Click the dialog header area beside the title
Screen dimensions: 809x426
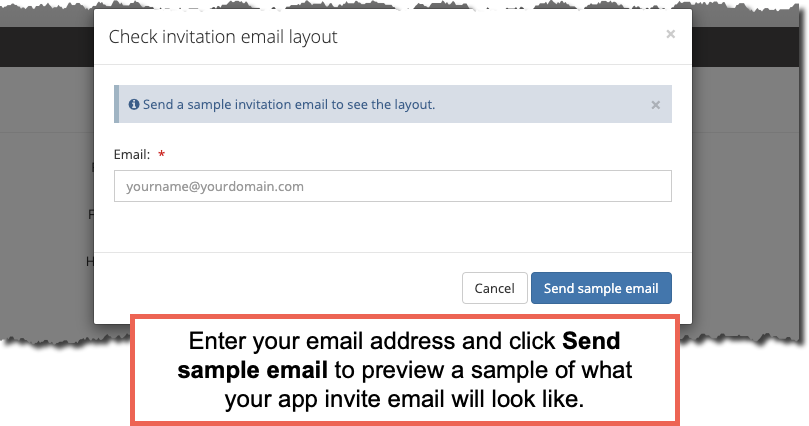click(500, 37)
